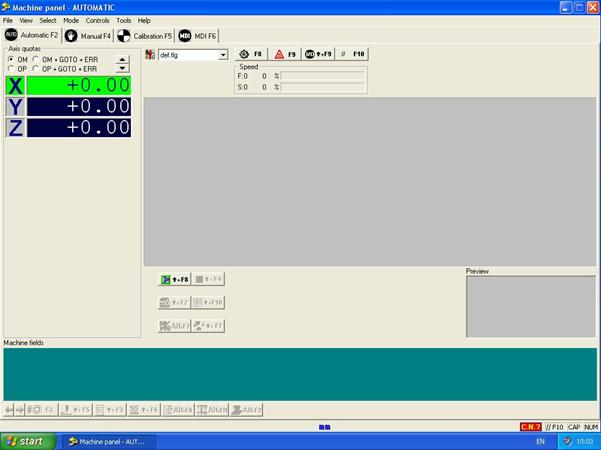This screenshot has width=601, height=450.
Task: Select the X axis label
Action: tap(15, 85)
